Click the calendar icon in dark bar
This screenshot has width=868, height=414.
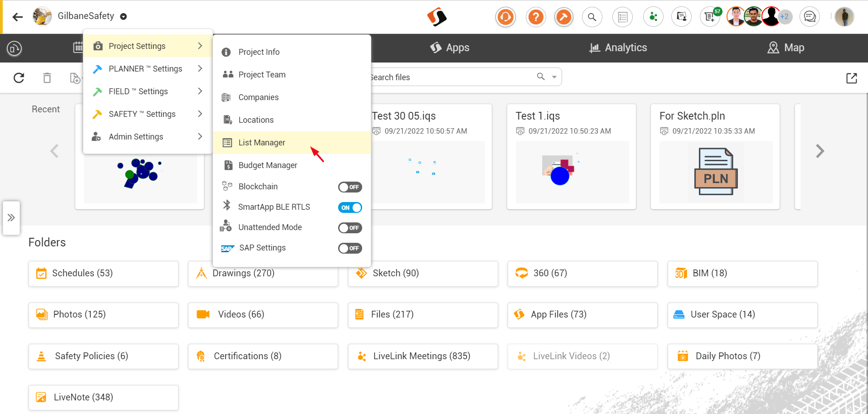(78, 47)
